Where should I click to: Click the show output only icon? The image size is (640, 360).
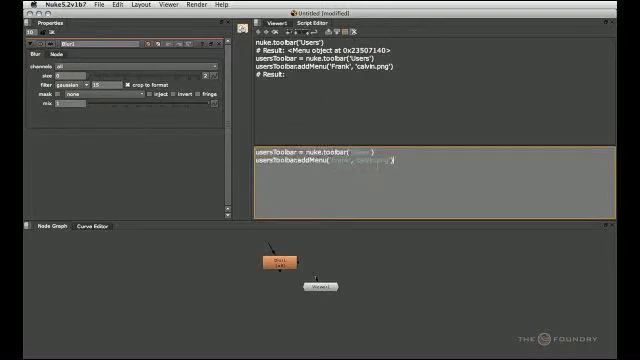tap(337, 32)
